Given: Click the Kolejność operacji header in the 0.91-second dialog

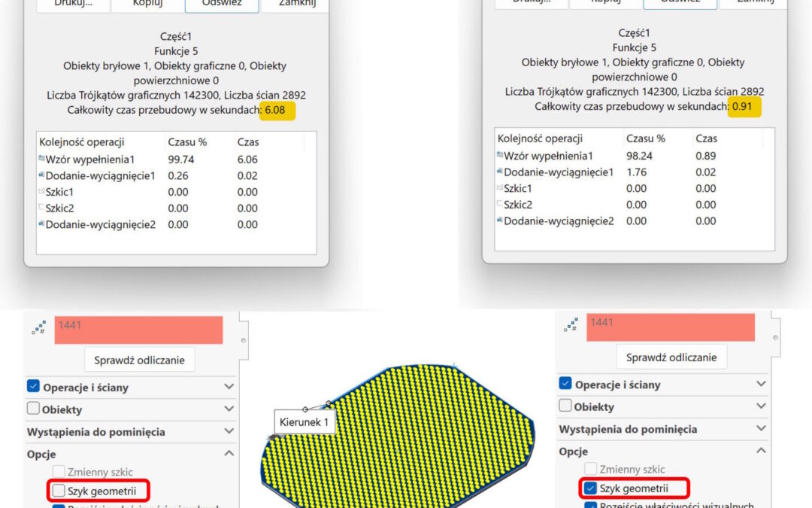Looking at the screenshot, I should click(540, 138).
